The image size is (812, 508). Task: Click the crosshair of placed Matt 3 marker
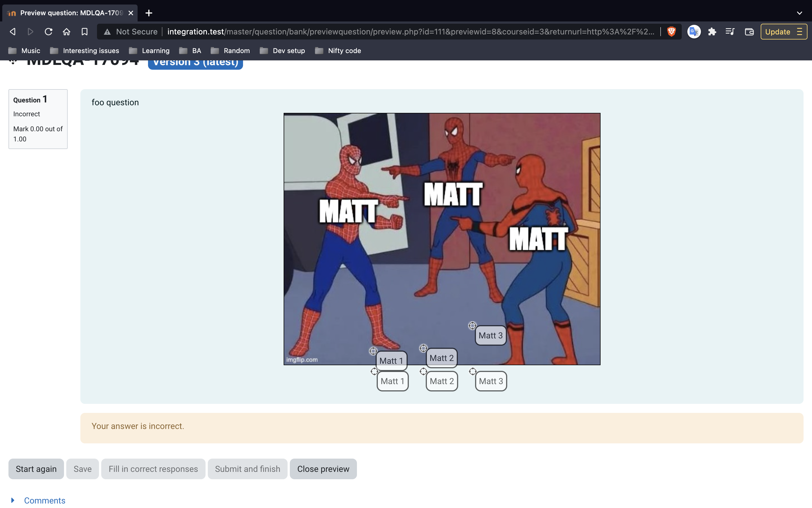click(x=473, y=326)
